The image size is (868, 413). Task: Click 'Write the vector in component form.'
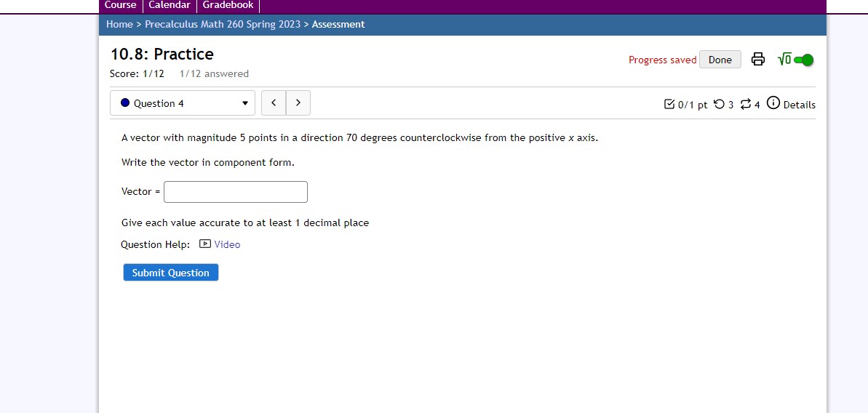208,163
